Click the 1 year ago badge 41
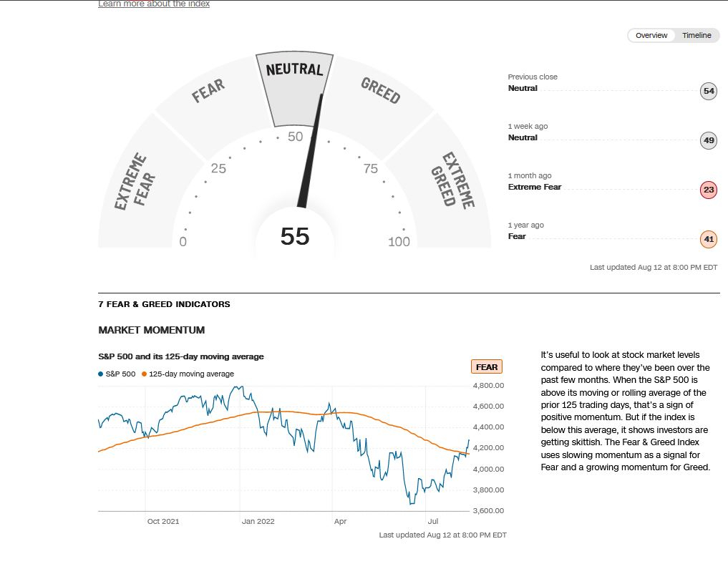 point(709,239)
